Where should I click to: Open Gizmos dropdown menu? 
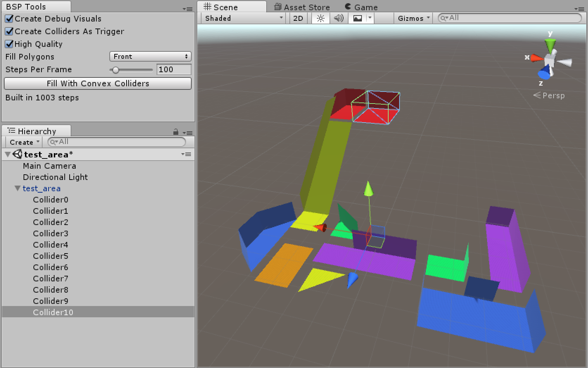[414, 18]
